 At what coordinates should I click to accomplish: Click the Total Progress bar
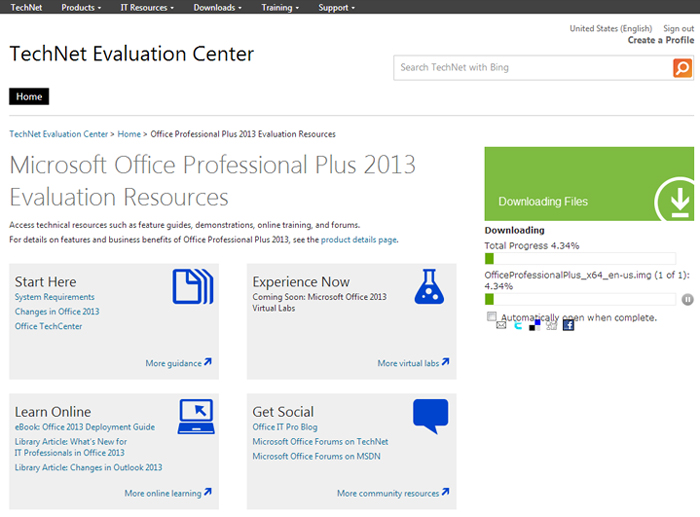580,258
